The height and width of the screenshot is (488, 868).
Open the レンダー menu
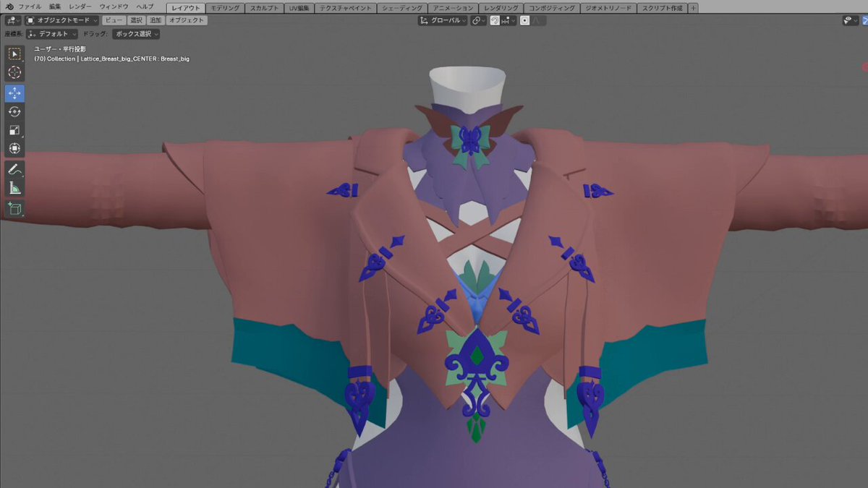click(80, 7)
